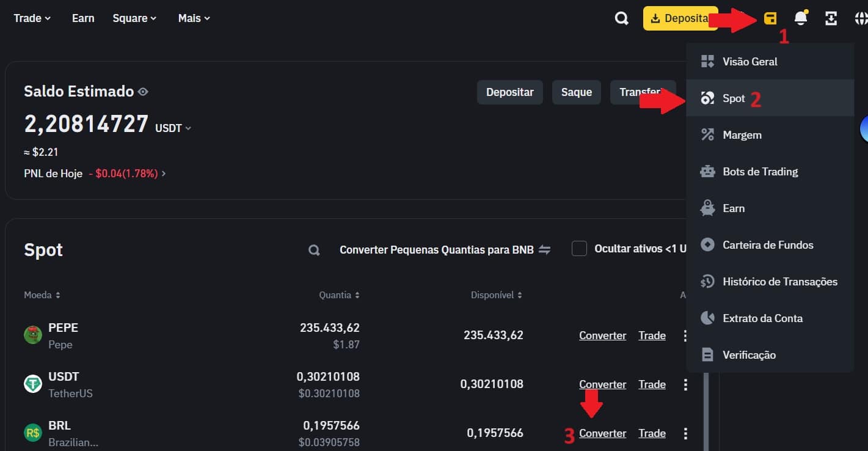Viewport: 868px width, 451px height.
Task: Expand PNL de Hoje details chevron
Action: coord(164,174)
